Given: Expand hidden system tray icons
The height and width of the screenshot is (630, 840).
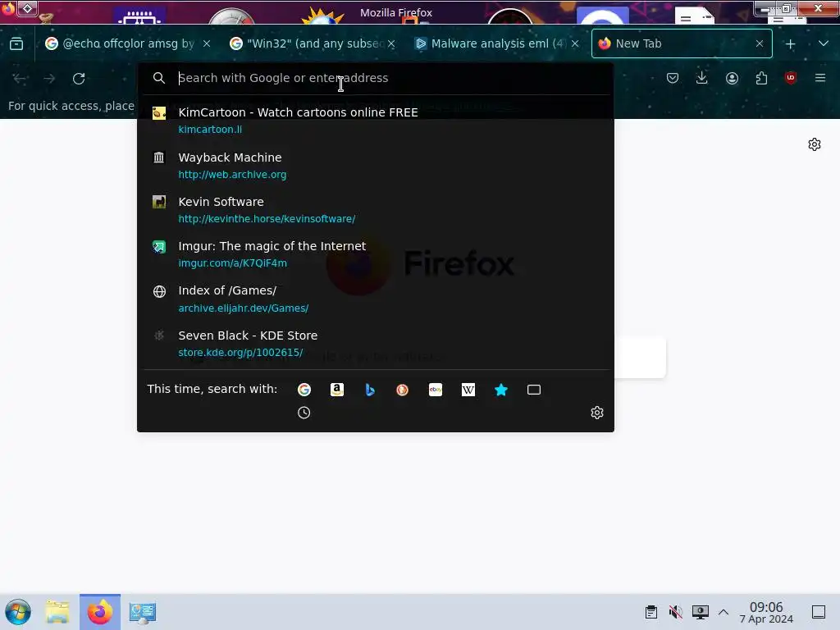Looking at the screenshot, I should (x=724, y=612).
